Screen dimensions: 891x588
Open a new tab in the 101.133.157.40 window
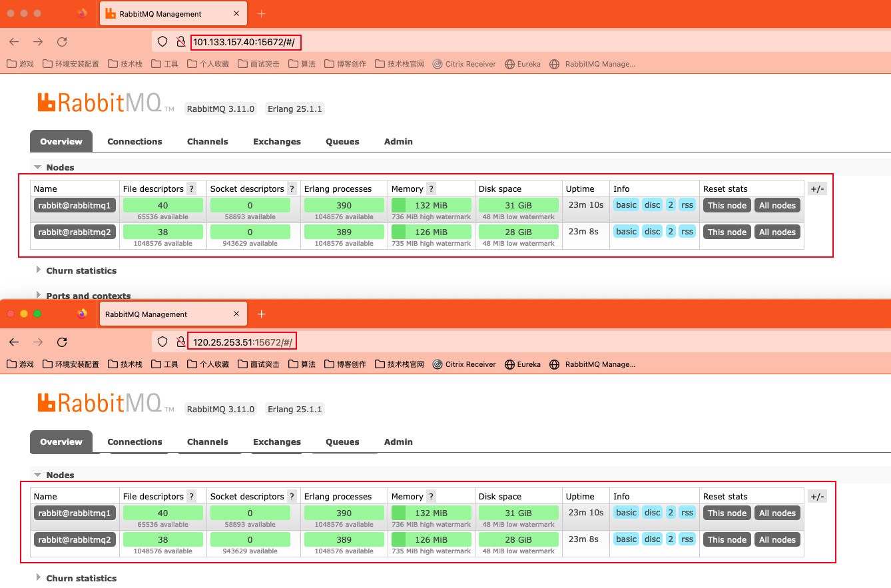(261, 13)
